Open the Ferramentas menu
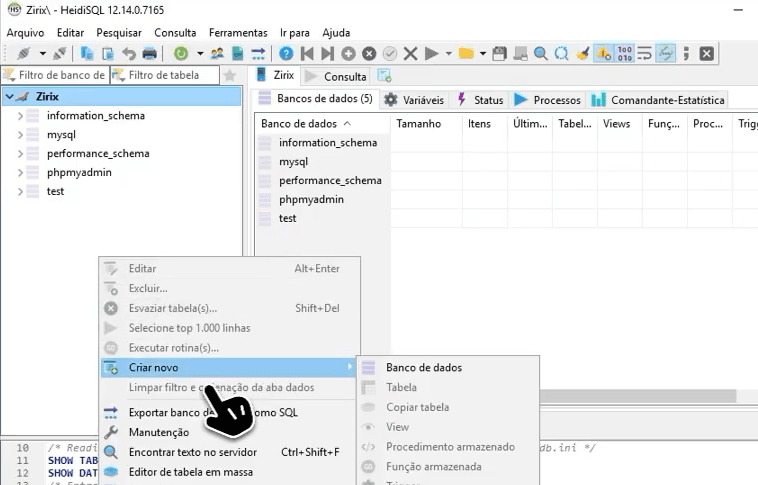The image size is (758, 485). 238,32
